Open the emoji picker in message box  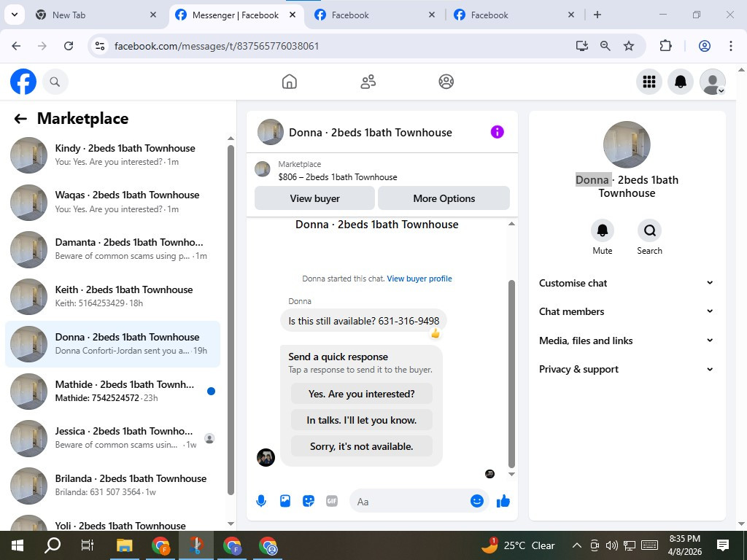(477, 501)
